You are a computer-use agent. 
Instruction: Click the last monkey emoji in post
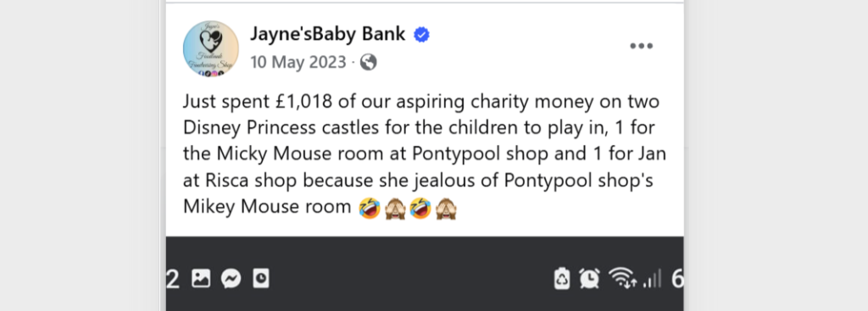pos(446,208)
